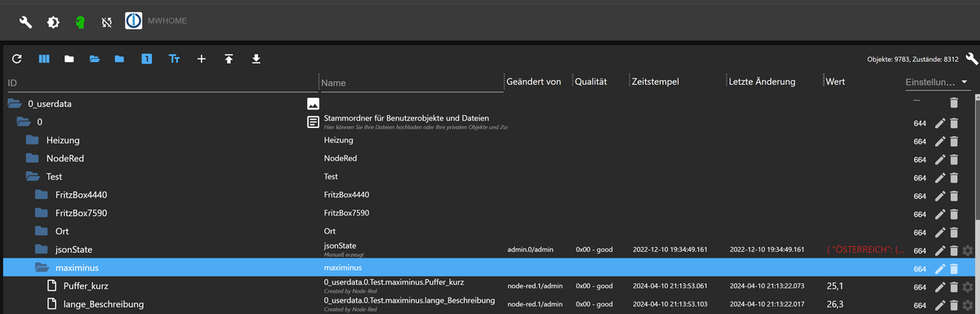Click the red ÖSTERREICH value of jsonState
The width and height of the screenshot is (980, 314).
pyautogui.click(x=866, y=250)
